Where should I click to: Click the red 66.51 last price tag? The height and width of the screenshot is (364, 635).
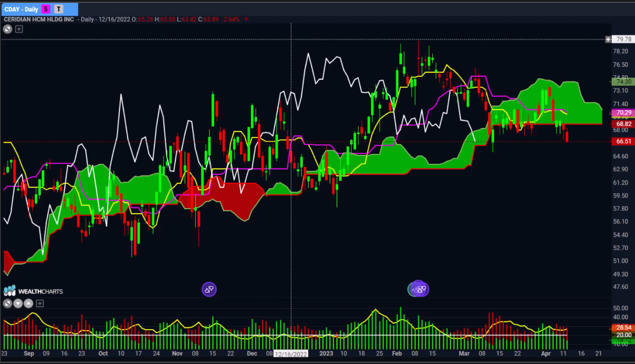[623, 142]
